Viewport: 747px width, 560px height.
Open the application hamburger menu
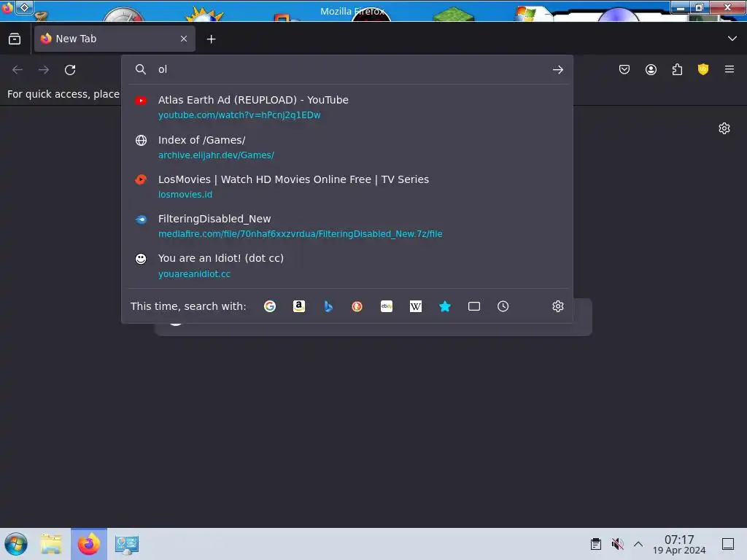729,69
